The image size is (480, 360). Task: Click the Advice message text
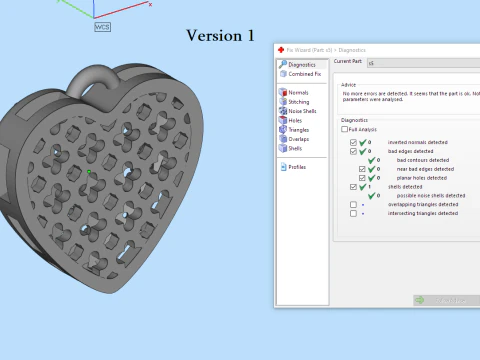pos(411,96)
